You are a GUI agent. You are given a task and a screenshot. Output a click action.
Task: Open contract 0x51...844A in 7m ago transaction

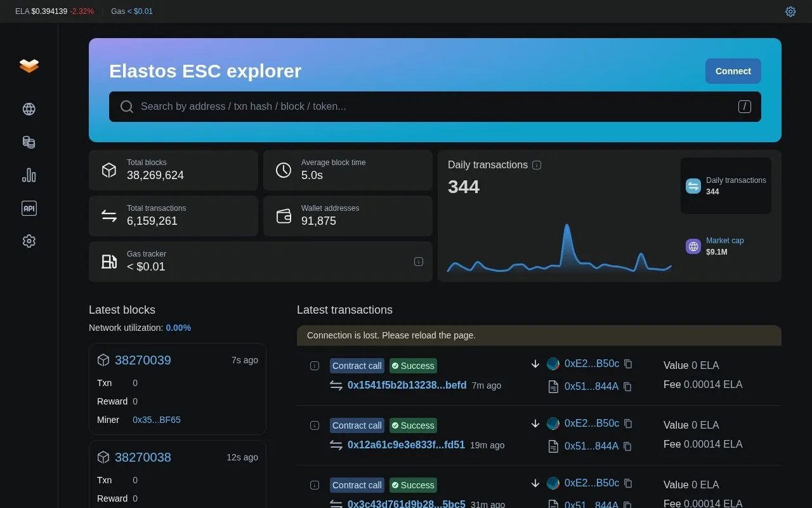[x=591, y=386]
